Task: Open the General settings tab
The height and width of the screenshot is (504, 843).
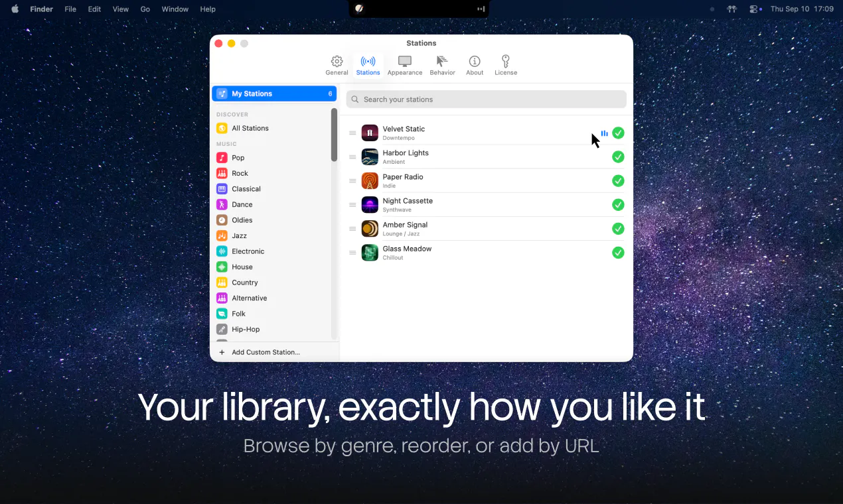Action: pos(337,65)
